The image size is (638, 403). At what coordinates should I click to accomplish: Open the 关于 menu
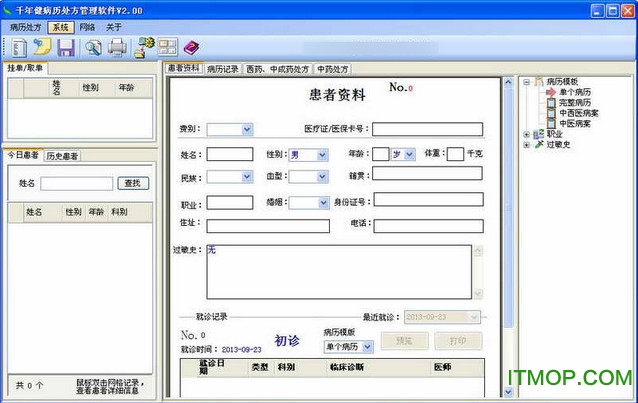[x=114, y=27]
